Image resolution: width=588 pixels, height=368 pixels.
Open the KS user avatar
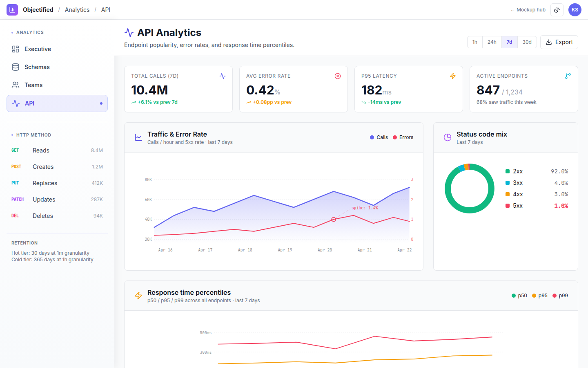point(575,10)
